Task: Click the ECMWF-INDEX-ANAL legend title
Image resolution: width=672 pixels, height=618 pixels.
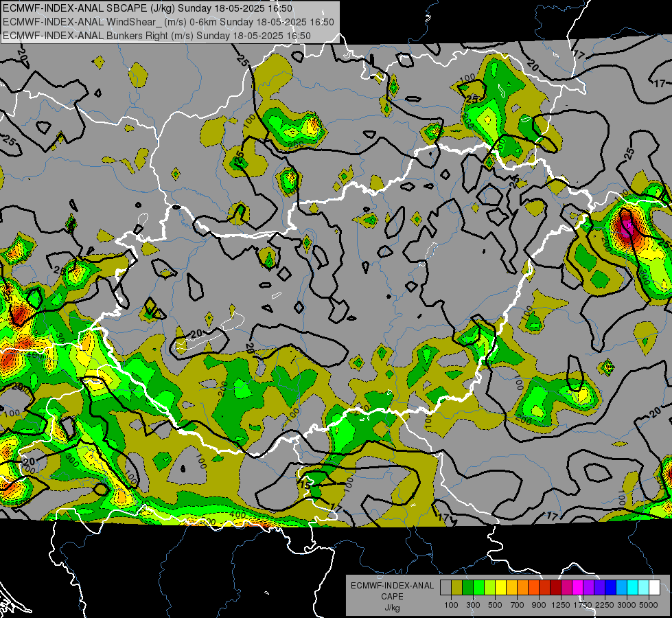Action: (392, 586)
